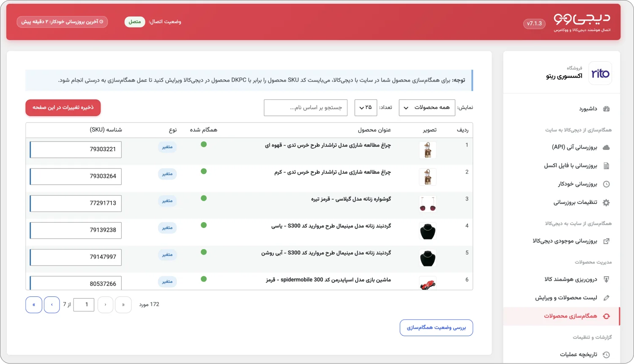Click the smart product import icon
The image size is (634, 364).
click(x=606, y=280)
